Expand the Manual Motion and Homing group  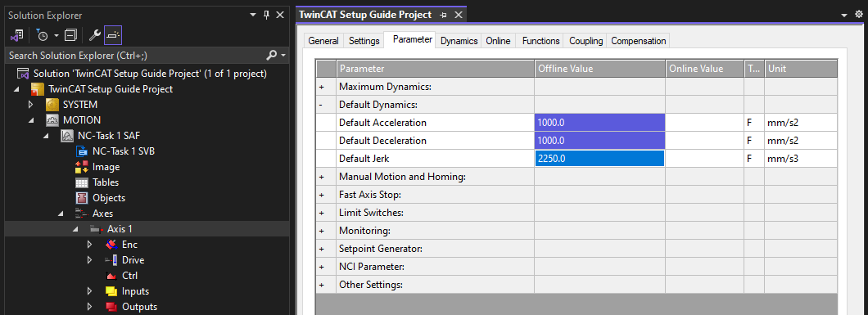(x=322, y=177)
